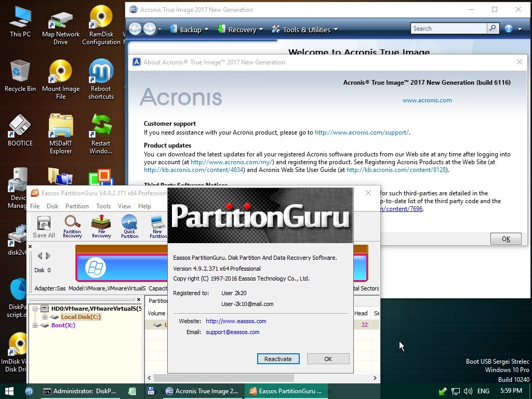This screenshot has height=399, width=532.
Task: Expand Local Disk(C:) tree node
Action: (x=45, y=317)
